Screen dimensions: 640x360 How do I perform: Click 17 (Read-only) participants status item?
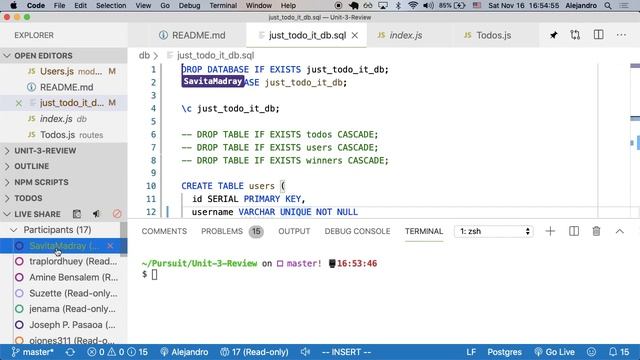pyautogui.click(x=254, y=352)
